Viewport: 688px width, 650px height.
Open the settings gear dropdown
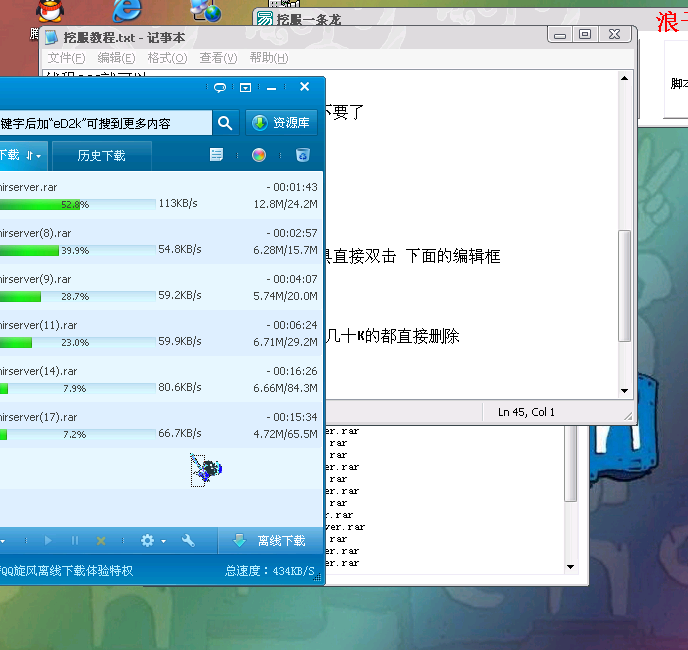152,541
